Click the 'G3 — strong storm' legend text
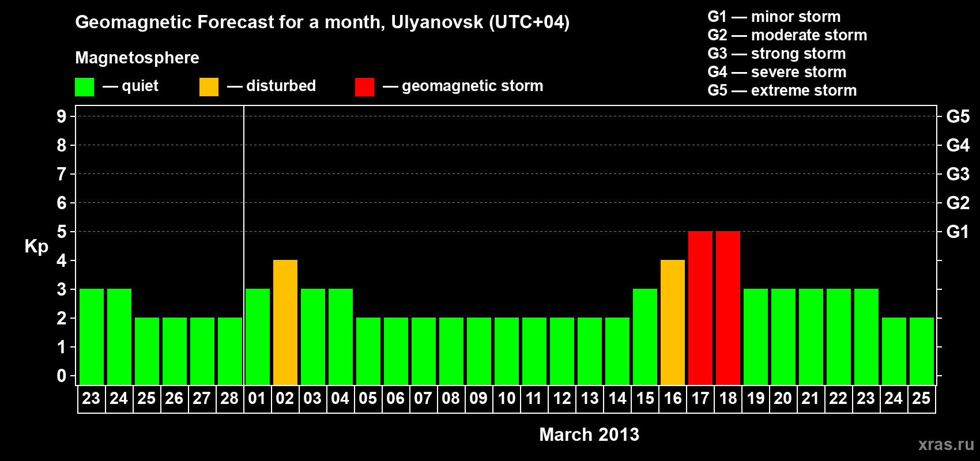 pyautogui.click(x=777, y=54)
